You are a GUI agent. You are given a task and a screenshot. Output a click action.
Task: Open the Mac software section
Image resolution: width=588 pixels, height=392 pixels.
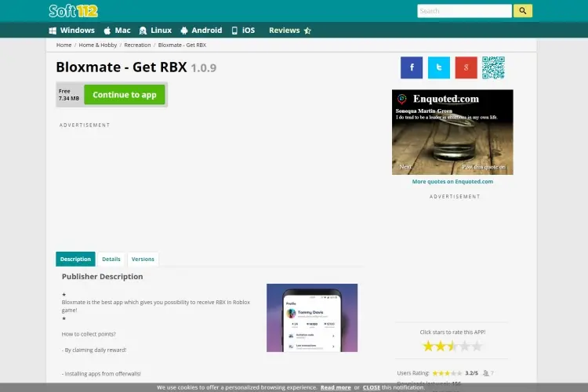tap(117, 31)
